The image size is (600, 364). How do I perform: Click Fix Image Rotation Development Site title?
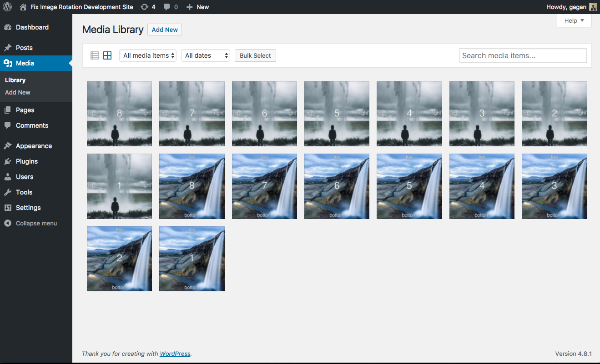82,7
